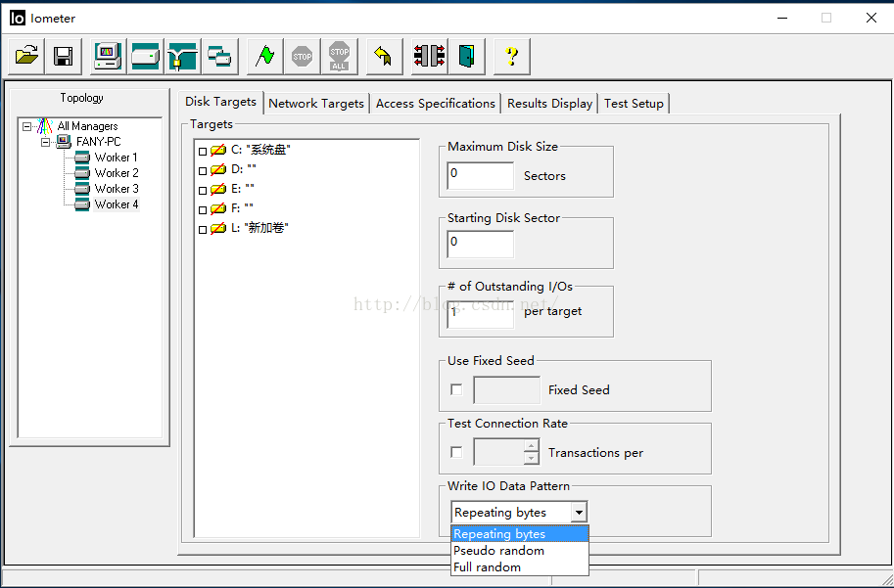Image resolution: width=894 pixels, height=588 pixels.
Task: Exit Iometer via the door icon
Action: pyautogui.click(x=466, y=57)
